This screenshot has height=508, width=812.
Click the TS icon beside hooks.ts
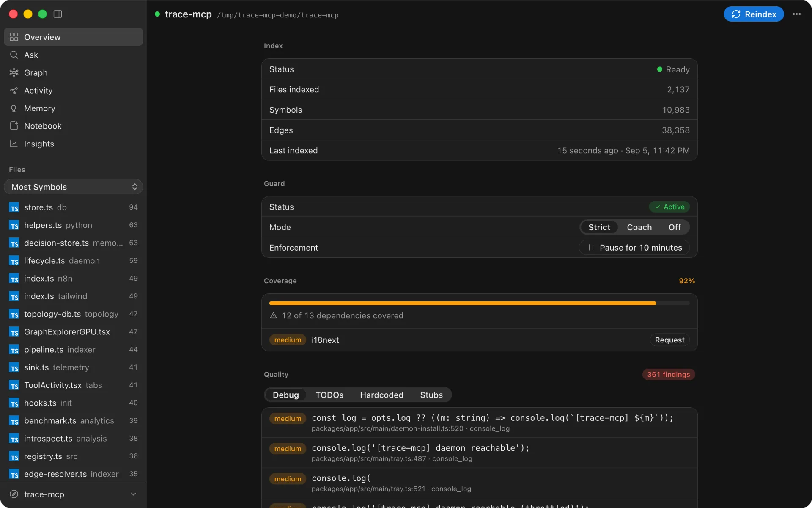14,403
